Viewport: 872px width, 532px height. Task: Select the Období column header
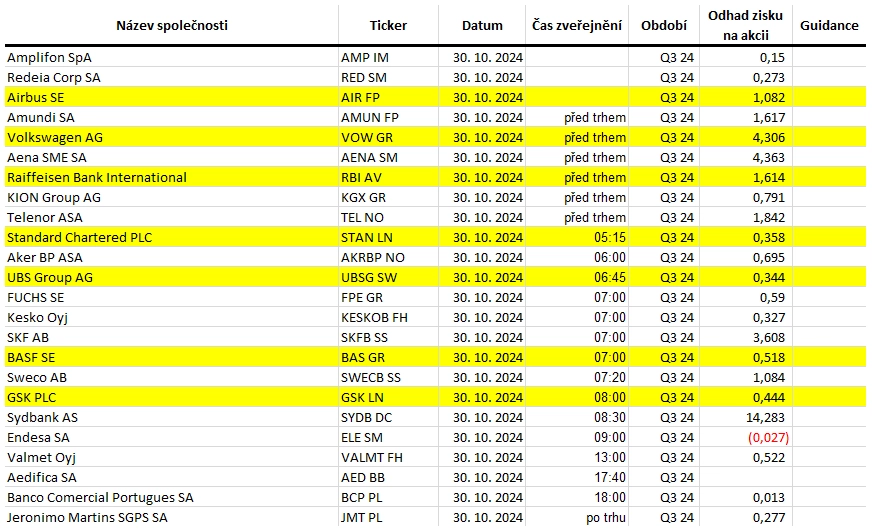coord(664,26)
